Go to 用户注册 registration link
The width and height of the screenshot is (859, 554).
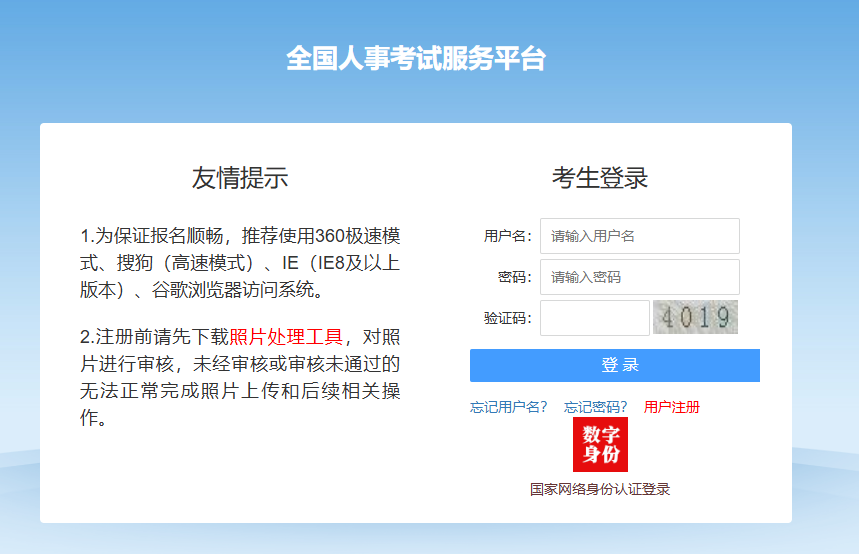pos(672,407)
